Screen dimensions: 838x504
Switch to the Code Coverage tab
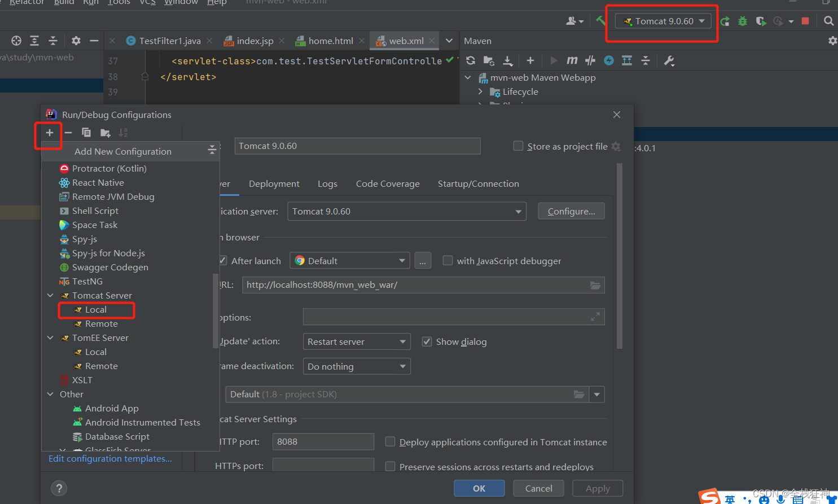[388, 184]
